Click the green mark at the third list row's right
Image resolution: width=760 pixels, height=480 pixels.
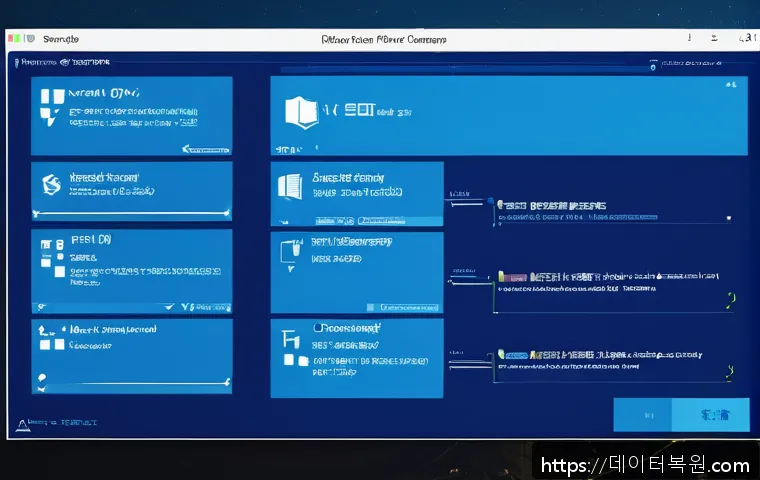coord(729,372)
